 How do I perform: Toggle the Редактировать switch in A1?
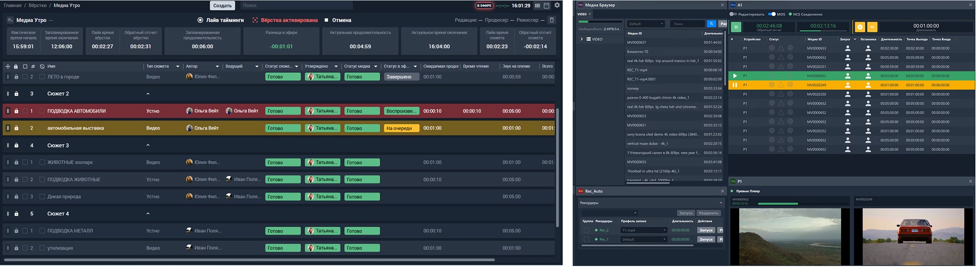click(733, 14)
